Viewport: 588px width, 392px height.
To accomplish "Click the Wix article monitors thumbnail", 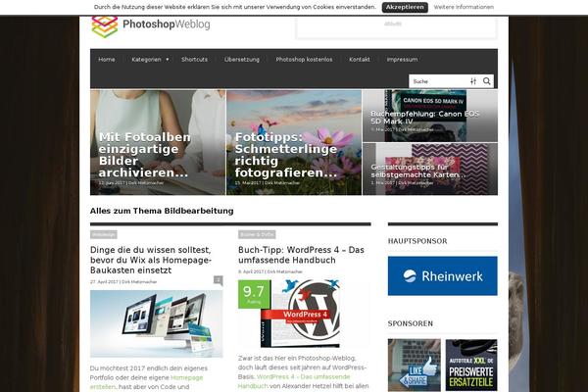I will coord(157,323).
